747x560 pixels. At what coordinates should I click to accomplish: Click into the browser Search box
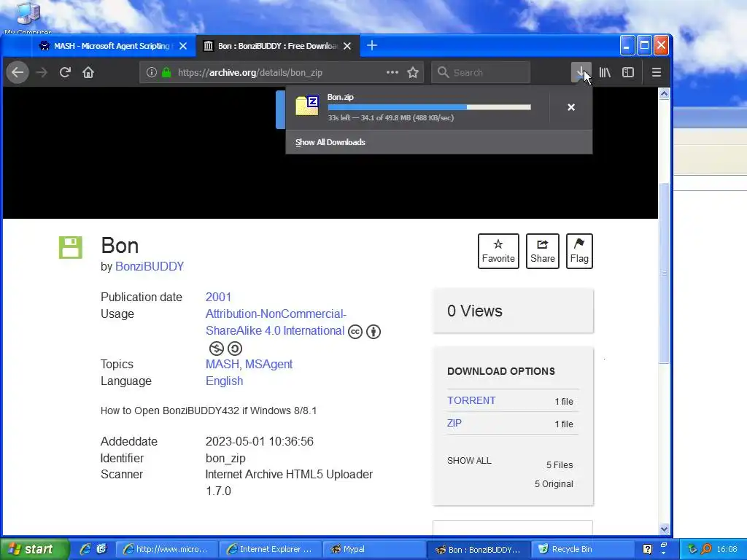pyautogui.click(x=481, y=72)
